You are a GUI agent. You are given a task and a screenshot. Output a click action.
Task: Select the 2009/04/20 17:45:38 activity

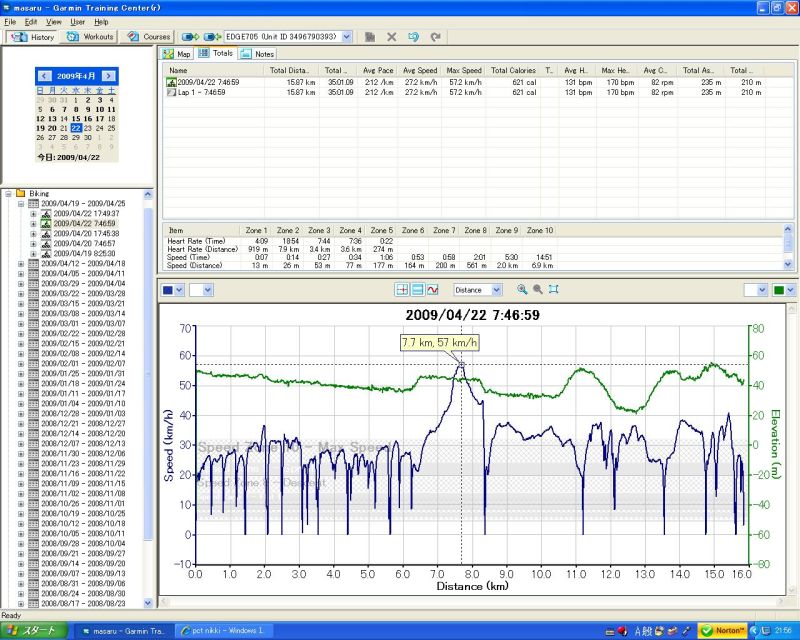coord(86,234)
